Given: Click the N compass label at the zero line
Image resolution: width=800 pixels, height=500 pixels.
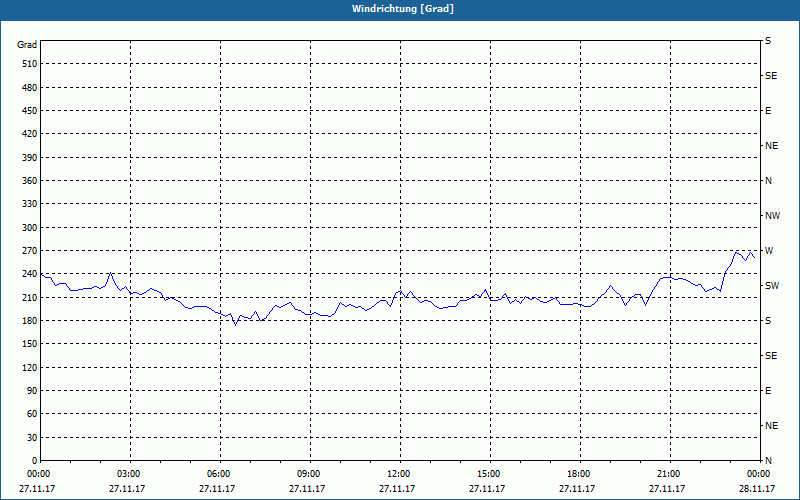Looking at the screenshot, I should pyautogui.click(x=768, y=461).
